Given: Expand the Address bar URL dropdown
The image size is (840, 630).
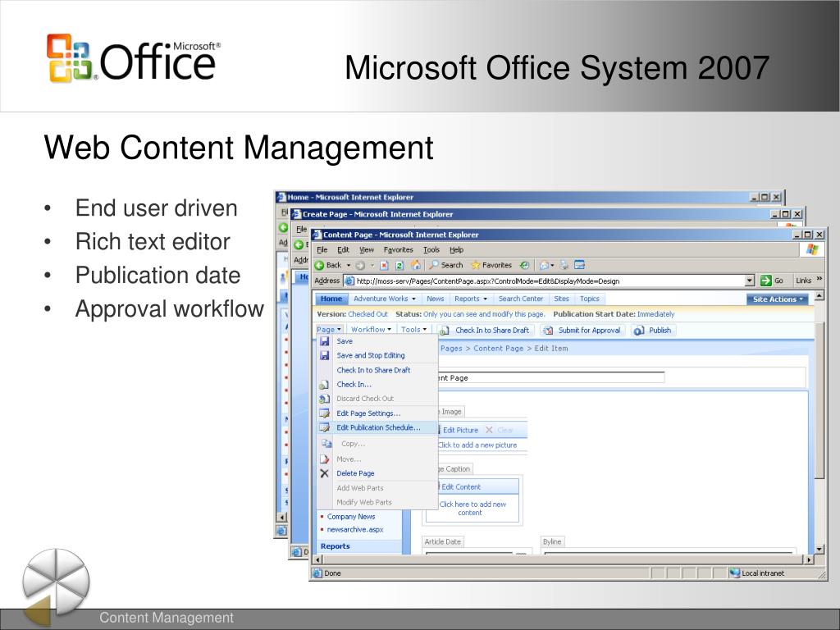Looking at the screenshot, I should coord(750,281).
